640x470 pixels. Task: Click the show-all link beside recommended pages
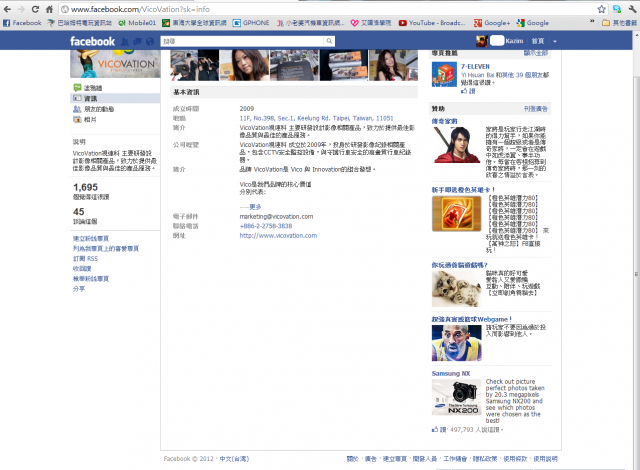coord(536,53)
